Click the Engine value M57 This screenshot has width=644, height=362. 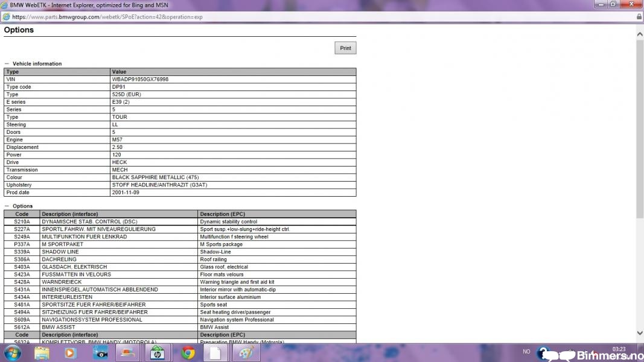tap(117, 139)
